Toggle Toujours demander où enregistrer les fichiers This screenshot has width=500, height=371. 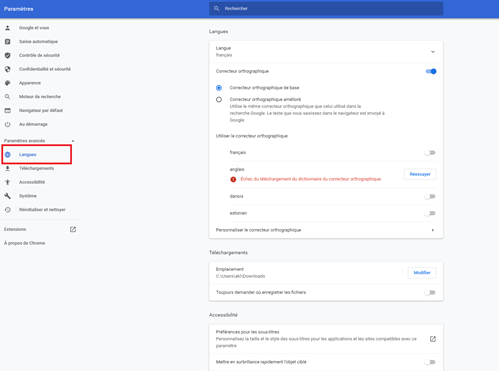coord(430,292)
